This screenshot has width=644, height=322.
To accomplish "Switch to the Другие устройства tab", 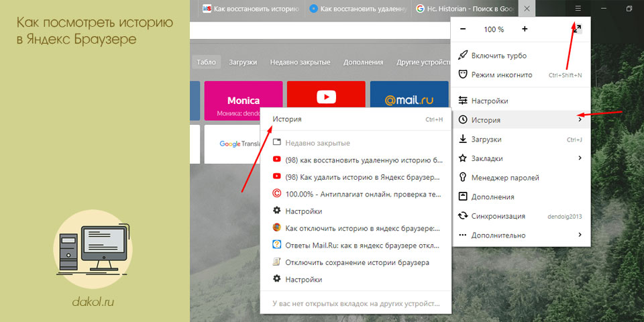I will (x=423, y=62).
